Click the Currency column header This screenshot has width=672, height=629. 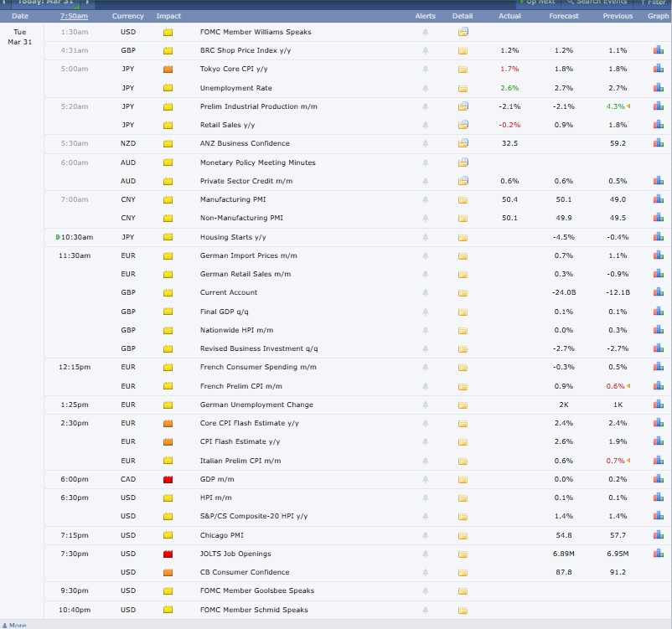[x=128, y=16]
